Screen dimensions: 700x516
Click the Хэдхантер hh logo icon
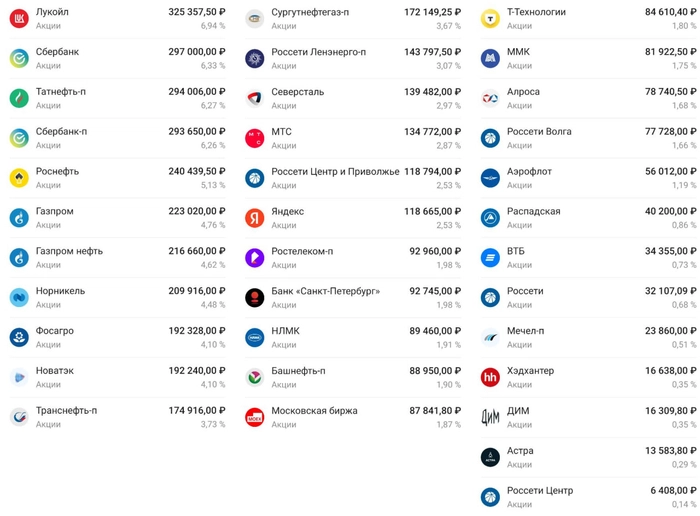point(490,377)
